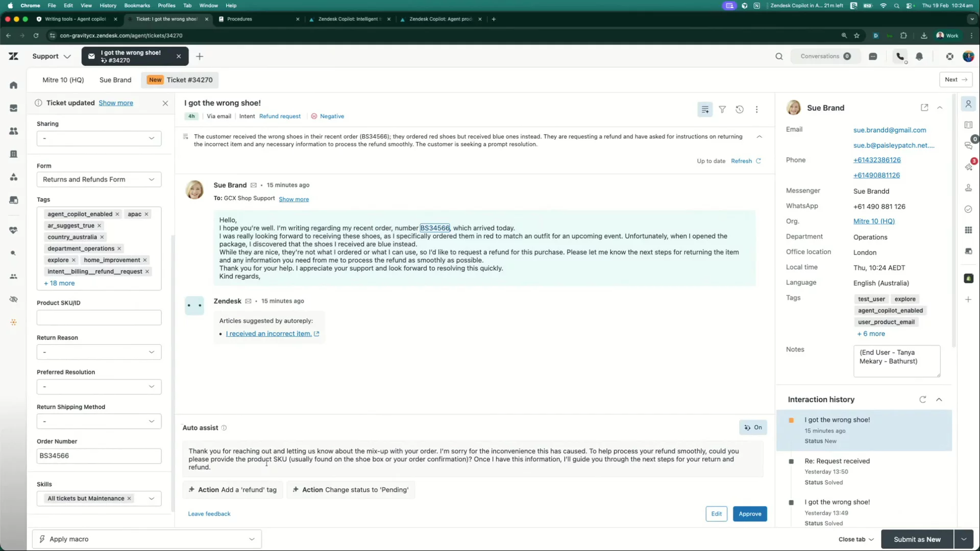Click the notifications bell icon

click(919, 57)
